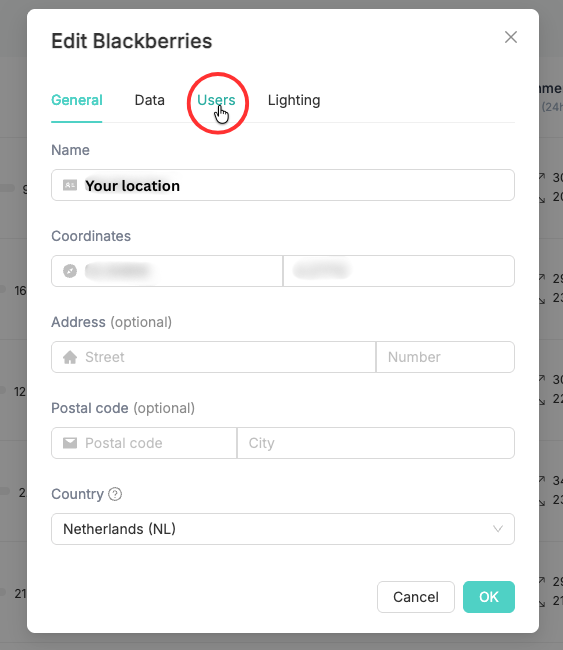Viewport: 563px width, 650px height.
Task: Select the Lighting tab
Action: click(x=294, y=100)
